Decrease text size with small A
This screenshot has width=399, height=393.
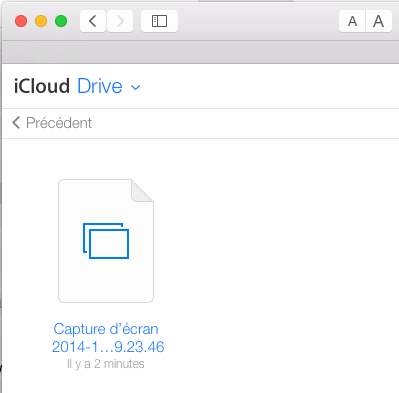pos(352,21)
